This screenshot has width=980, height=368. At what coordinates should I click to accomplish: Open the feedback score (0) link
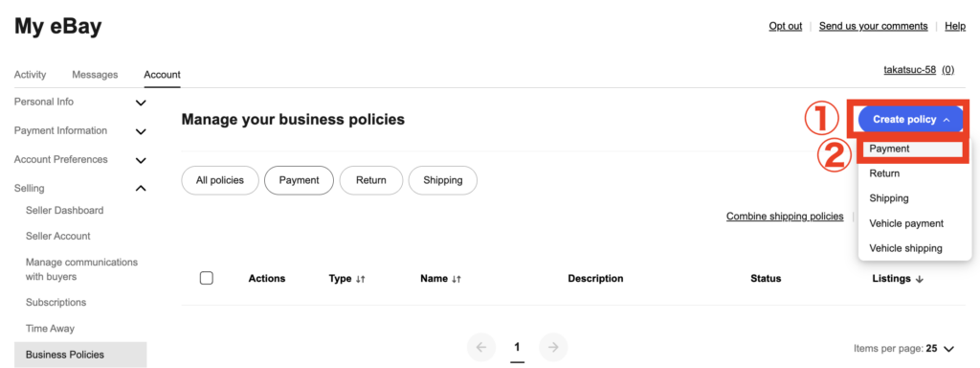[x=948, y=70]
